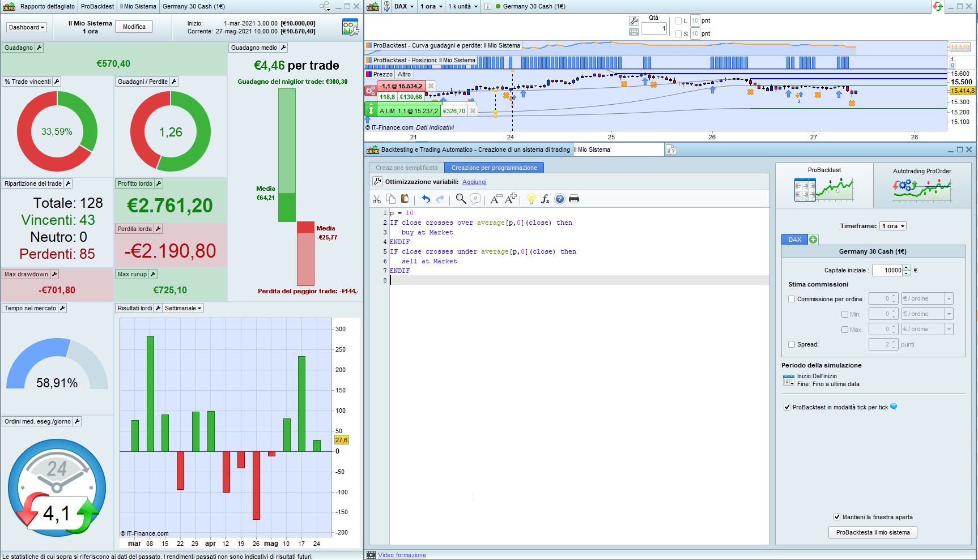Click the Cut scissors icon in code editor
This screenshot has height=560, width=978.
(x=377, y=199)
